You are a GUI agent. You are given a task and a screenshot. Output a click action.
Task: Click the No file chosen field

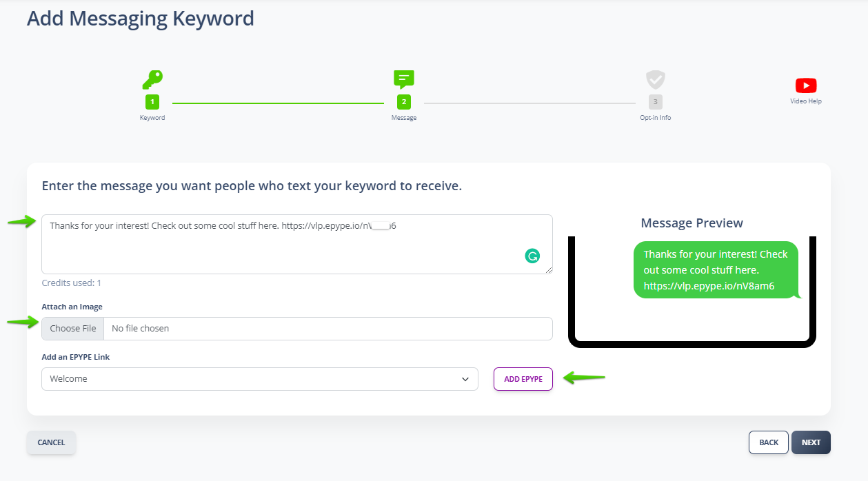[x=328, y=329]
